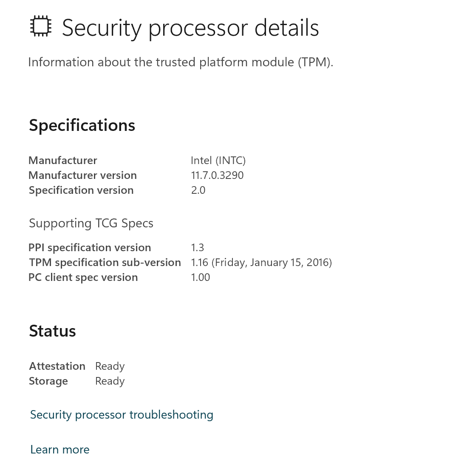Image resolution: width=453 pixels, height=476 pixels.
Task: Click the security processor chip icon
Action: tap(41, 26)
